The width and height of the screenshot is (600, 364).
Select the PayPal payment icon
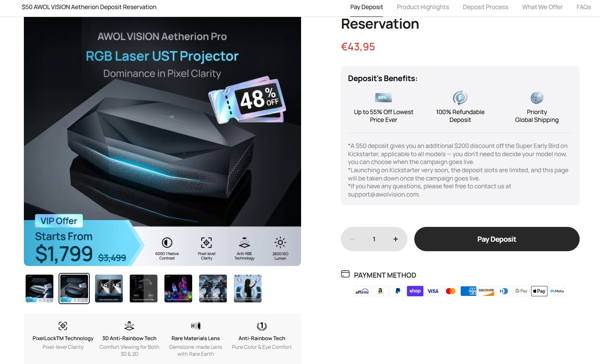(x=397, y=291)
